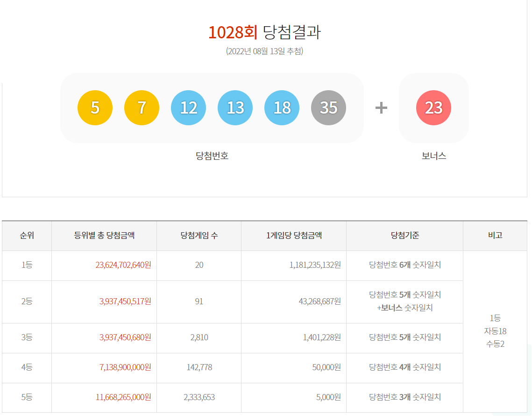Screen dimensions: 532x416
Task: Select 3등 per-game prize 1,401,228원
Action: coord(321,337)
